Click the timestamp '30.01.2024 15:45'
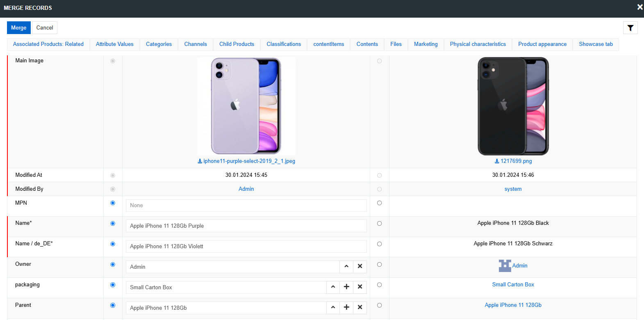Viewport: 644px width, 320px height. [x=246, y=175]
